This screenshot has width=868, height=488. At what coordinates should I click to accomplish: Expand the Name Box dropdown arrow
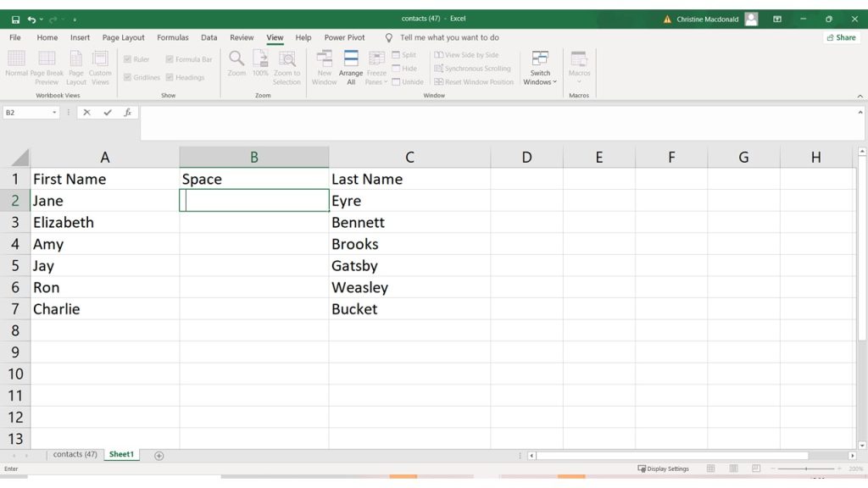coord(55,113)
